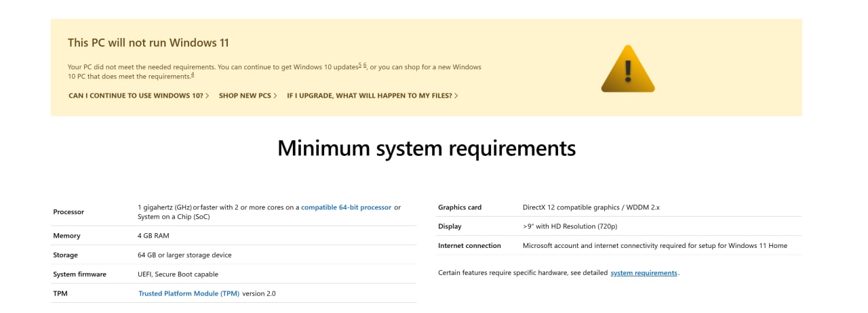Click the Microsoft account connectivity requirement text
The width and height of the screenshot is (868, 313).
click(655, 245)
